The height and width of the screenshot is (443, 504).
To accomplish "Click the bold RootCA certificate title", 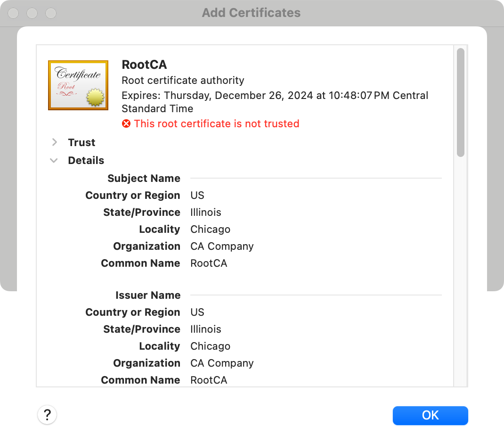I will click(144, 65).
